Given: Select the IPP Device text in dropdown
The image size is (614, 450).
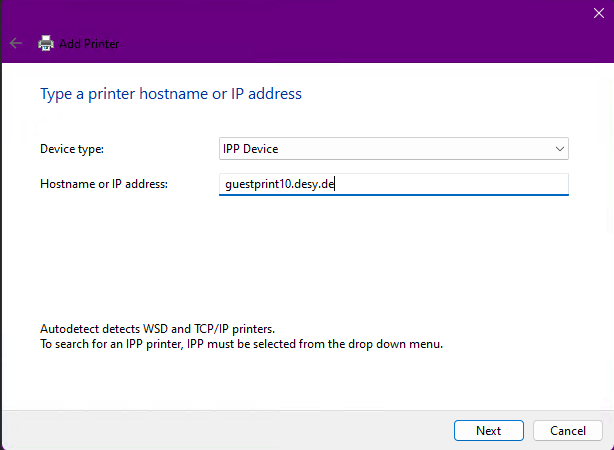Looking at the screenshot, I should (x=250, y=149).
